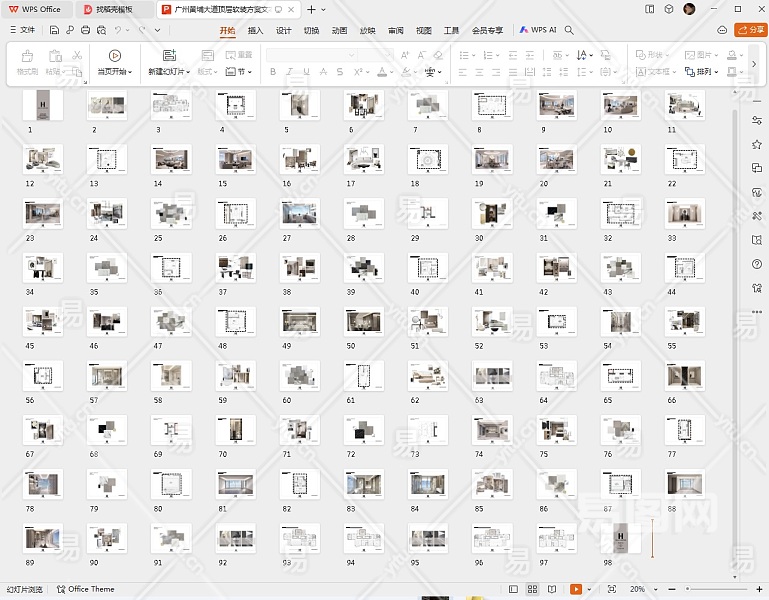Switch to the 插入 ribbon tab
Viewport: 769px width, 600px height.
point(256,30)
